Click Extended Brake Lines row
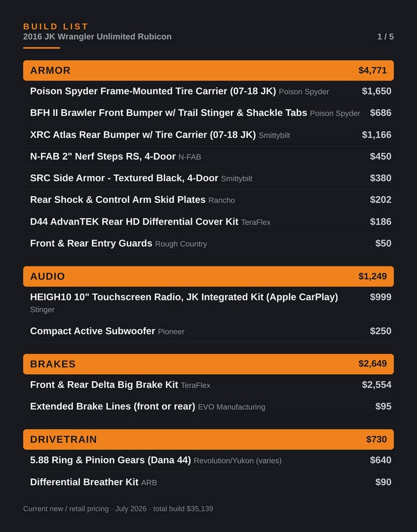417x532 pixels. [208, 406]
